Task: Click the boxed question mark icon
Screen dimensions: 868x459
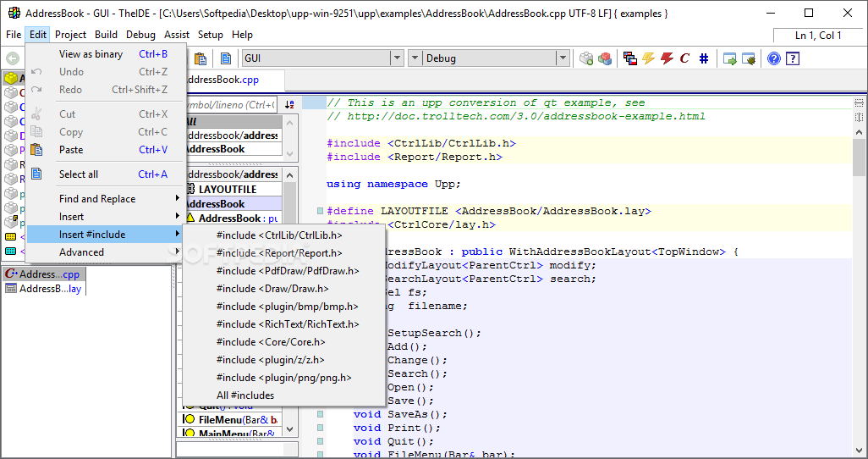Action: (x=793, y=58)
